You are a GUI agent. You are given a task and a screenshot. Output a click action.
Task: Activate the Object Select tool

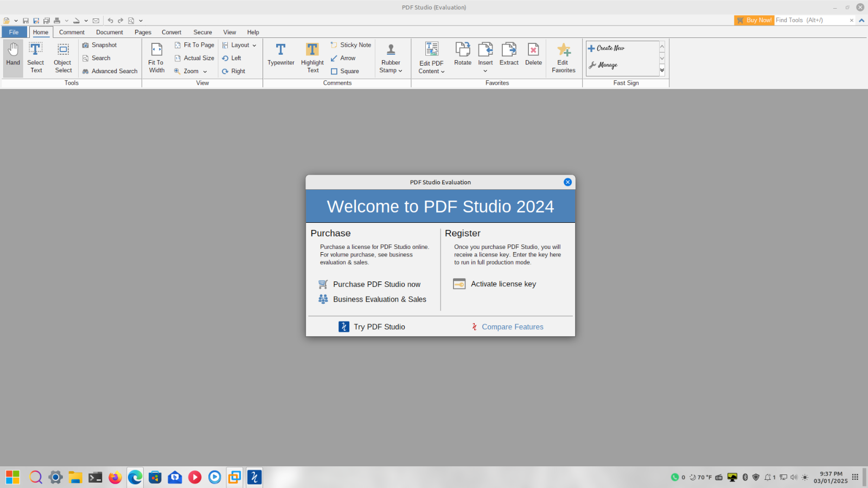pos(63,57)
